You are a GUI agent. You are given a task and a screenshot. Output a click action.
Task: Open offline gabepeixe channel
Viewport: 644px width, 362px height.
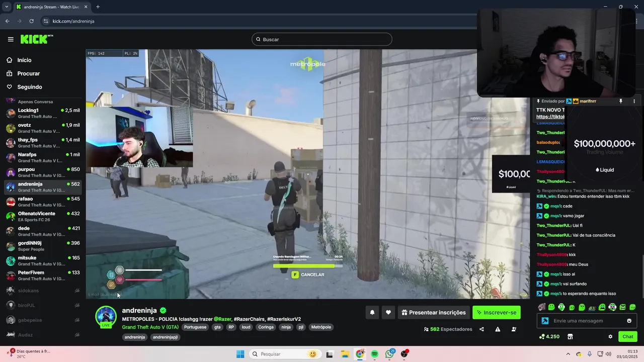point(43,320)
